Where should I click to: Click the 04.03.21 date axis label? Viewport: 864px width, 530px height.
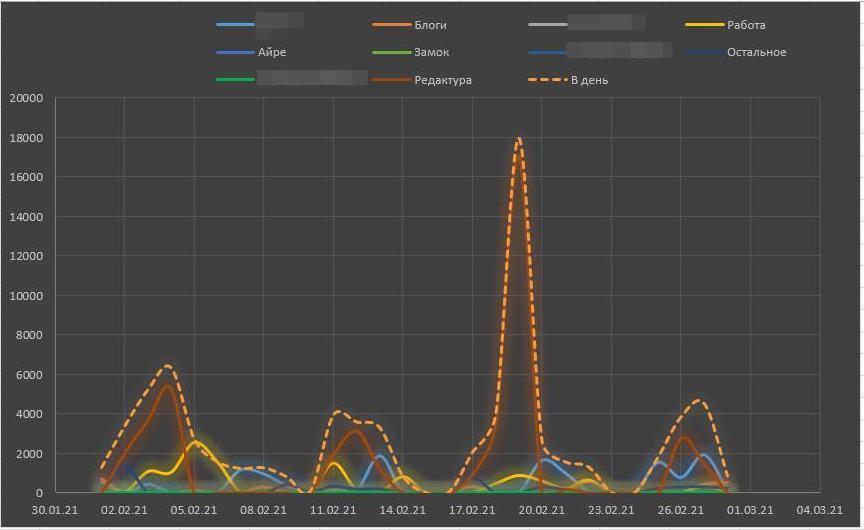point(819,509)
